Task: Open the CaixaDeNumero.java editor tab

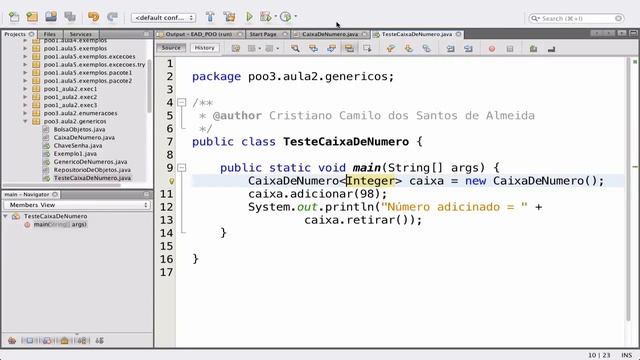Action: point(330,34)
